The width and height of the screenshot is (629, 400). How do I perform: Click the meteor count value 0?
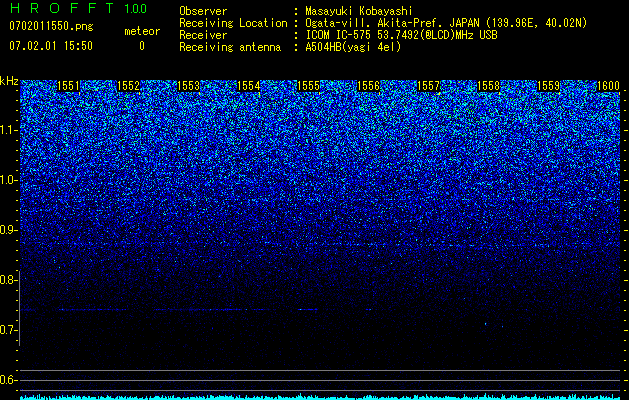pos(142,46)
